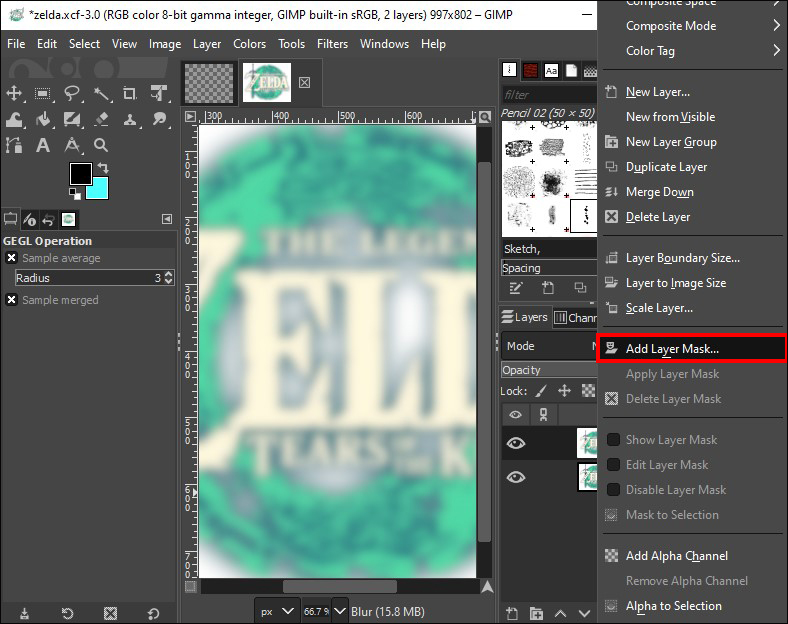
Task: Open the Colors menu
Action: point(249,44)
